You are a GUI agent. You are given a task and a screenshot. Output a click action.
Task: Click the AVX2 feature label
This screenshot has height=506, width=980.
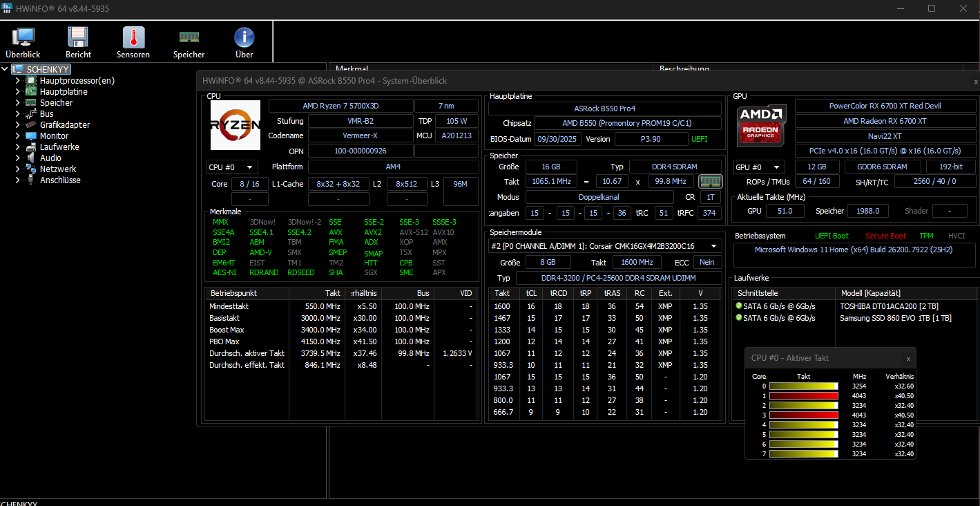(x=373, y=232)
